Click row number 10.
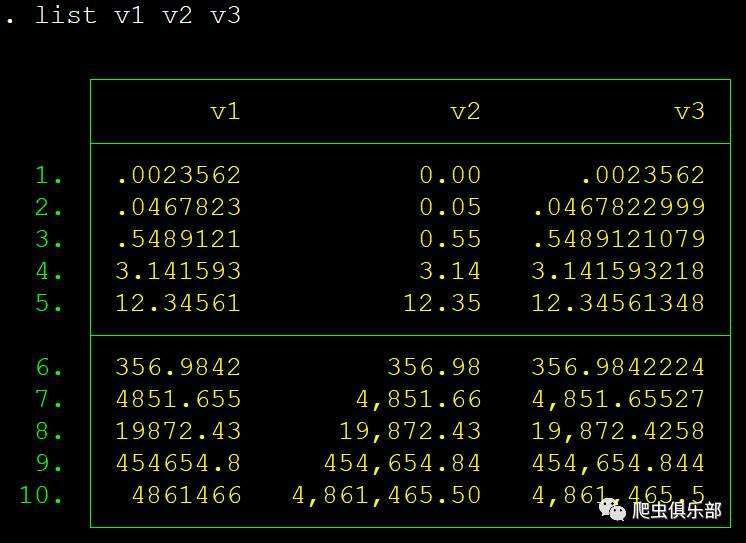This screenshot has height=543, width=746. pos(41,495)
